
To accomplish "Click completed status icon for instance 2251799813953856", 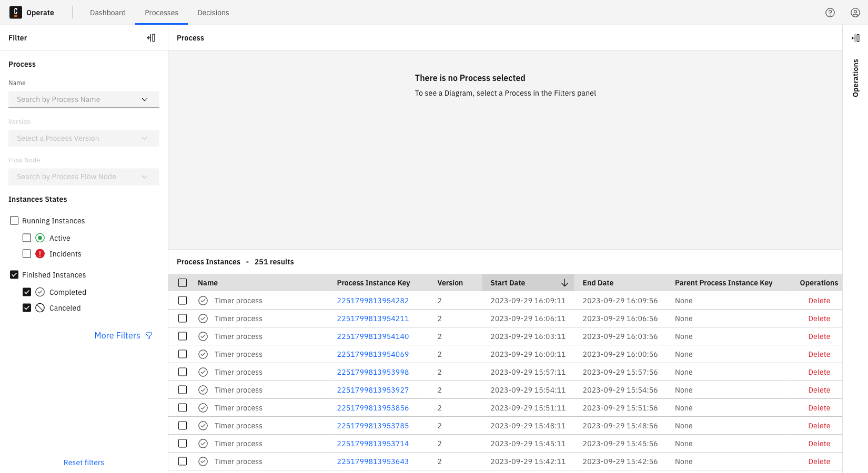I will tap(203, 408).
